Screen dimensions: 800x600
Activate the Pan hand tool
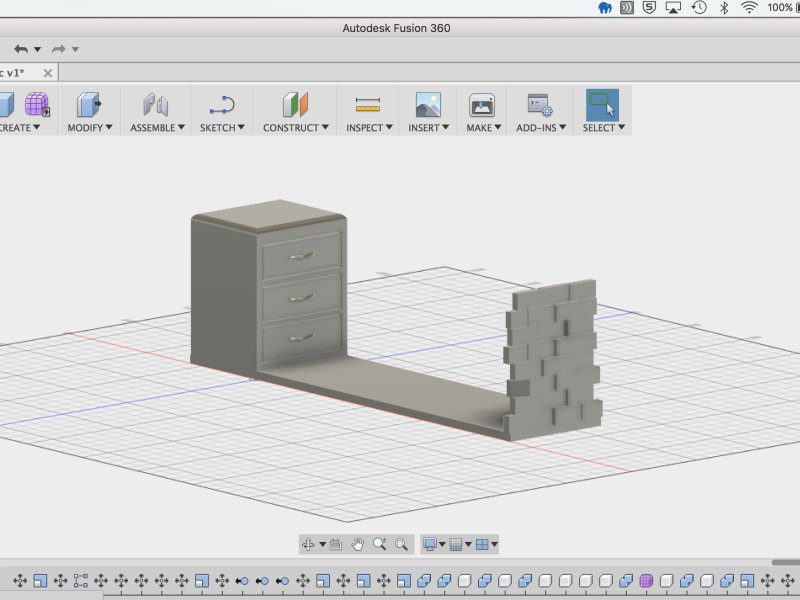(x=358, y=544)
